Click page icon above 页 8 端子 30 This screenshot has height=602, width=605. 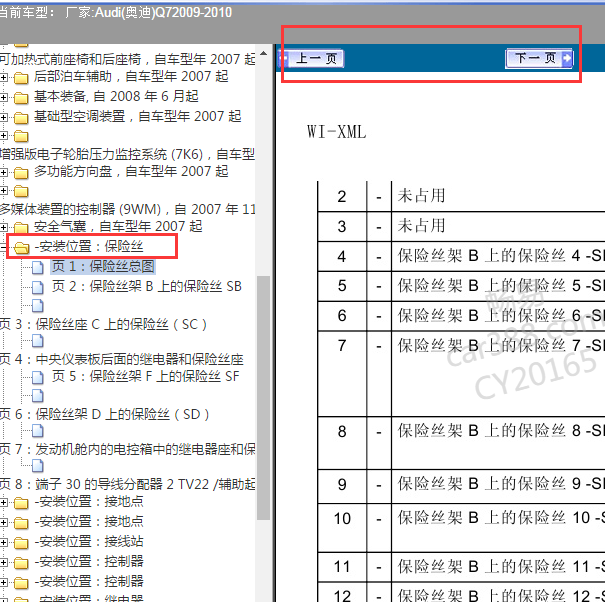click(x=37, y=466)
